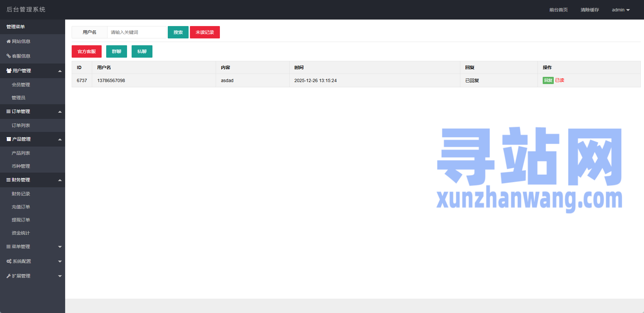Screen dimensions: 644x313
Task: Open 会员管理 in the sidebar
Action: click(21, 85)
